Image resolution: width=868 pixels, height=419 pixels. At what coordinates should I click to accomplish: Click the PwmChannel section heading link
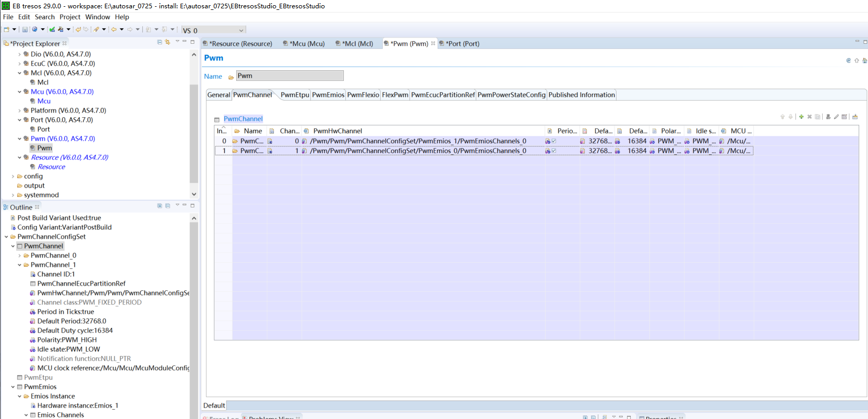coord(243,119)
